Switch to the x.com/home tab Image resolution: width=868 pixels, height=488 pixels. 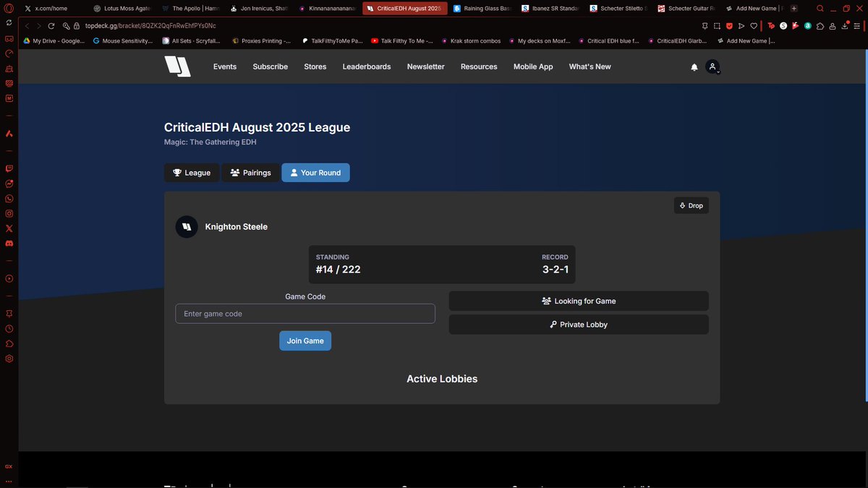coord(51,9)
